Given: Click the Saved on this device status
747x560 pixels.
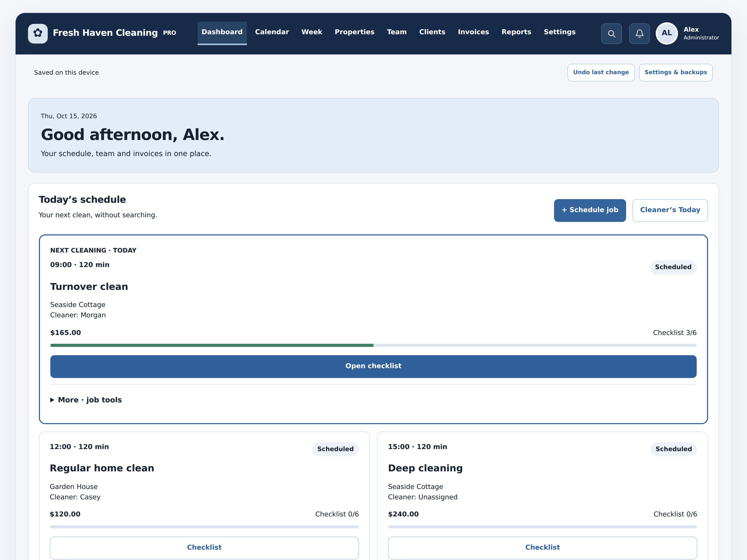Looking at the screenshot, I should pos(66,73).
